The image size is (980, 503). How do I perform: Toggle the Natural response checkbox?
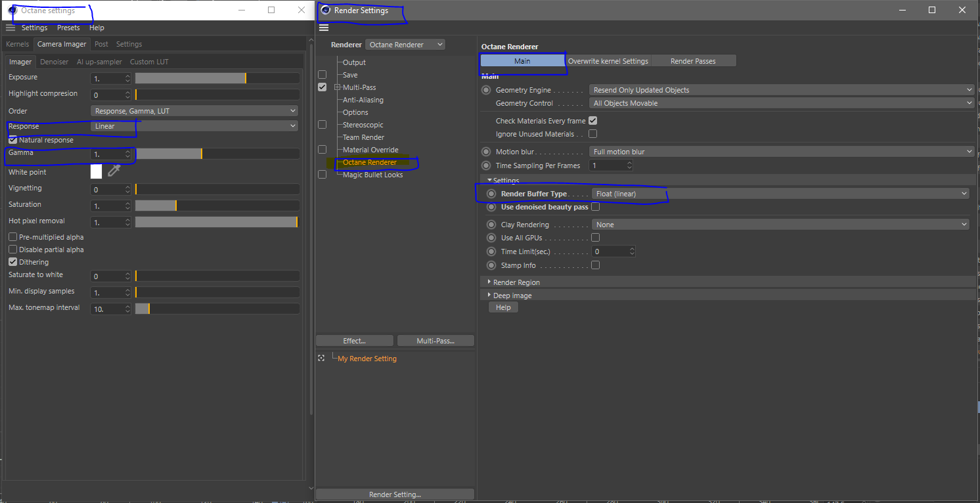tap(12, 140)
